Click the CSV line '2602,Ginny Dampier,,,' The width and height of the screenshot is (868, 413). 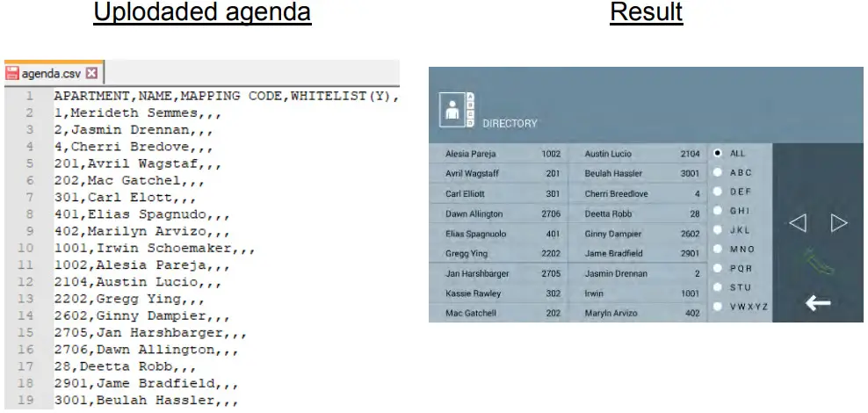[x=141, y=316]
